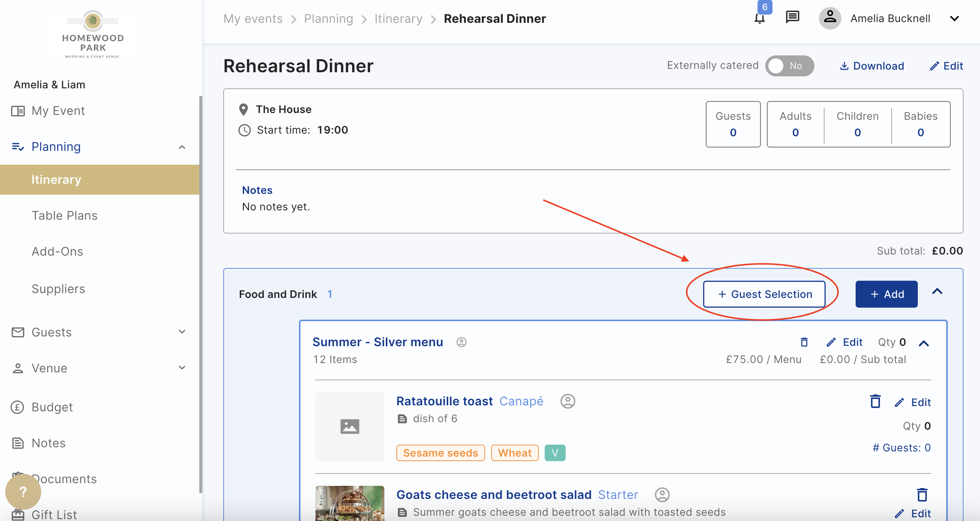Open the messages chat icon
The width and height of the screenshot is (980, 521).
point(792,18)
